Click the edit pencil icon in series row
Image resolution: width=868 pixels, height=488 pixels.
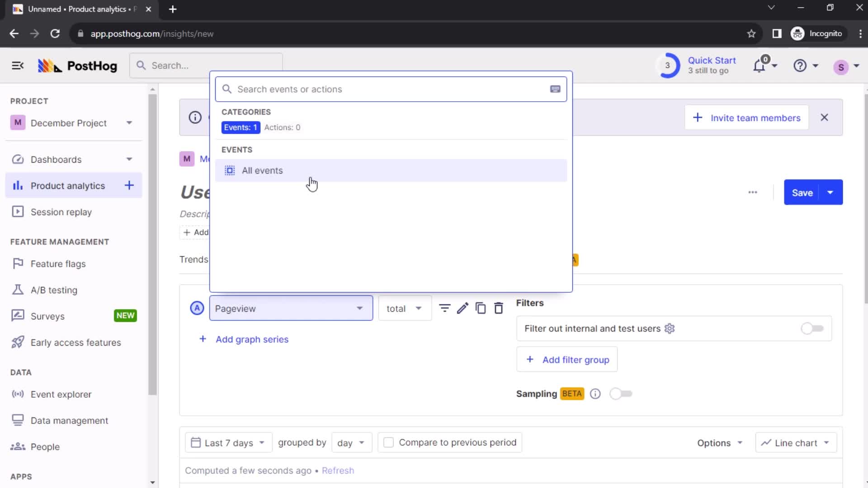[463, 309]
